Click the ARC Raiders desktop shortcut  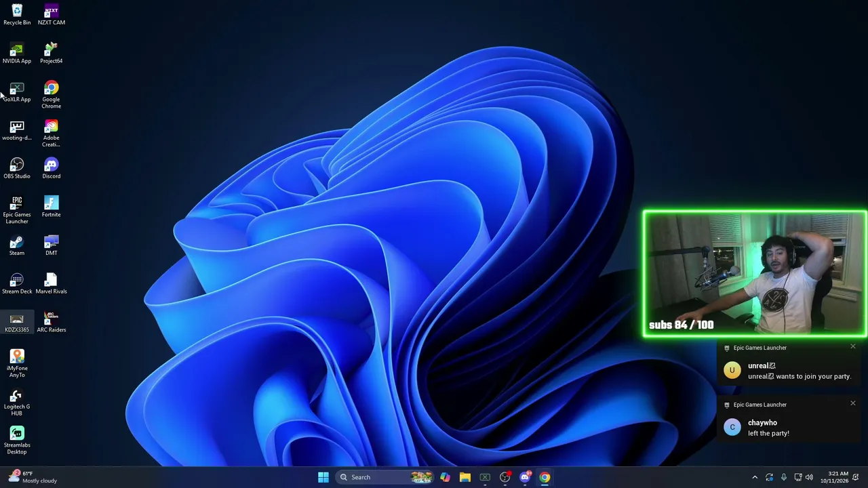click(x=51, y=322)
